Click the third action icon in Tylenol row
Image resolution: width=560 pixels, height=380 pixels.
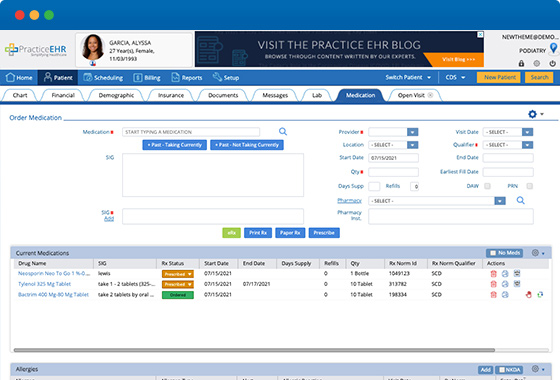click(x=517, y=284)
